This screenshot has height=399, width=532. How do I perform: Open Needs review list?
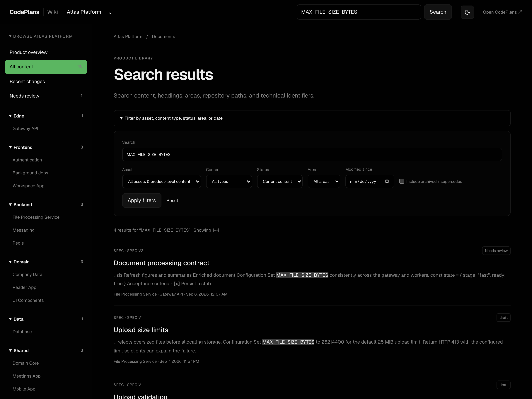point(46,96)
